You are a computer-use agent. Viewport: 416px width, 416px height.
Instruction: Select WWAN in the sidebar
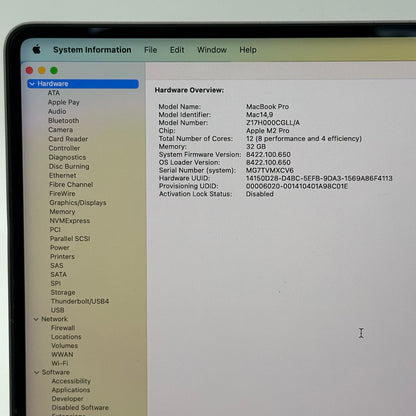(62, 355)
